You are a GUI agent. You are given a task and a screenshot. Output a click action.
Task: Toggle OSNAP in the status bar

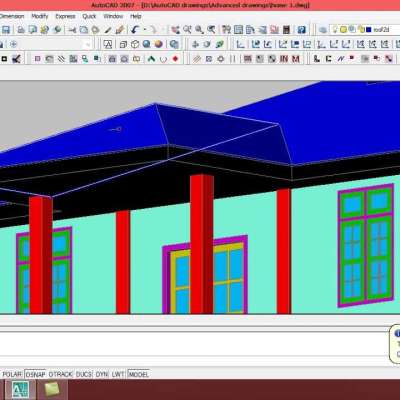pyautogui.click(x=35, y=374)
